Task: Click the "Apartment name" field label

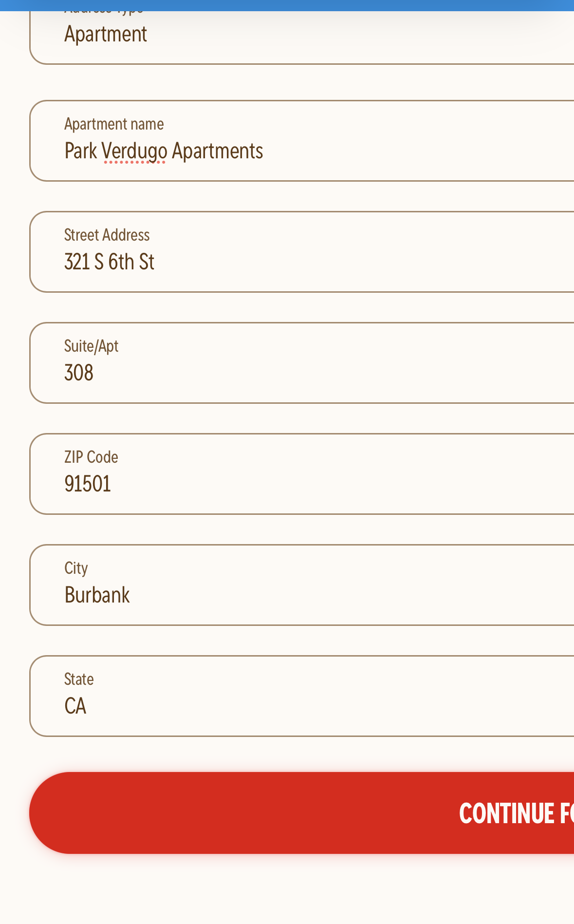Action: (x=114, y=124)
